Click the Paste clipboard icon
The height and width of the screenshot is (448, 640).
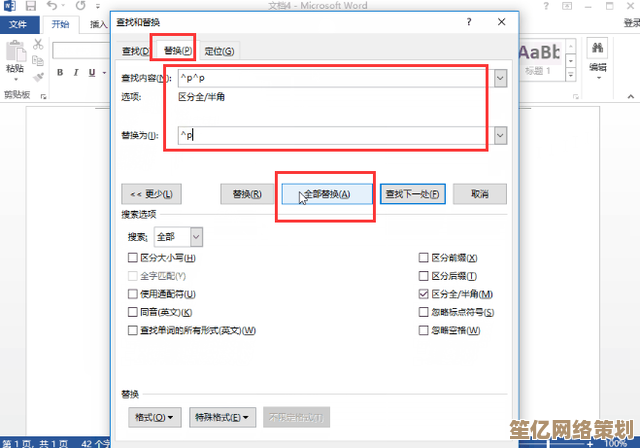16,52
